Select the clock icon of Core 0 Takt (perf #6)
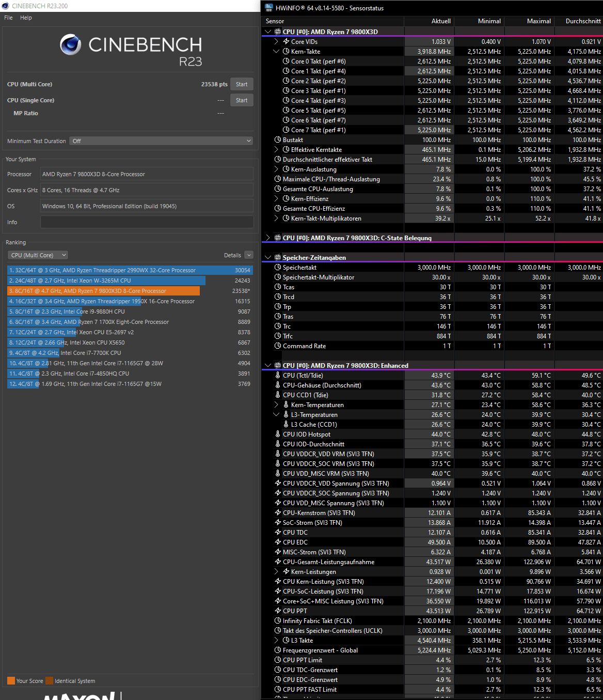 pos(286,61)
